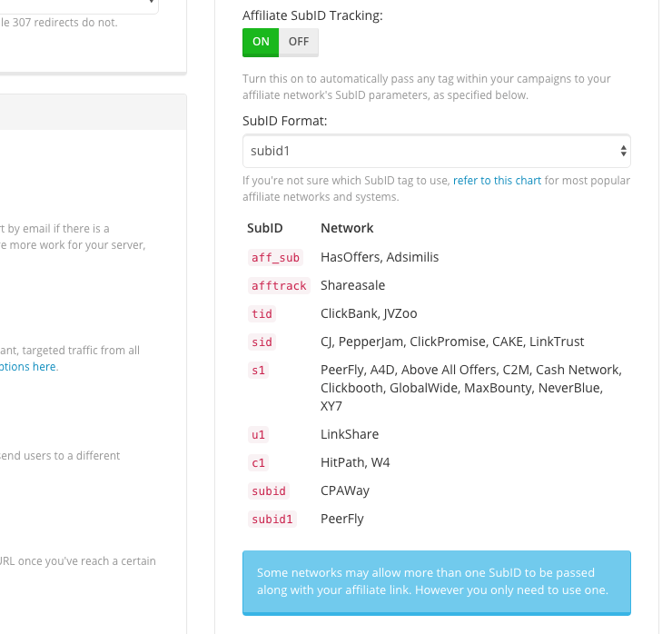The image size is (672, 634).
Task: Pick the sid SubID tag
Action: (262, 342)
